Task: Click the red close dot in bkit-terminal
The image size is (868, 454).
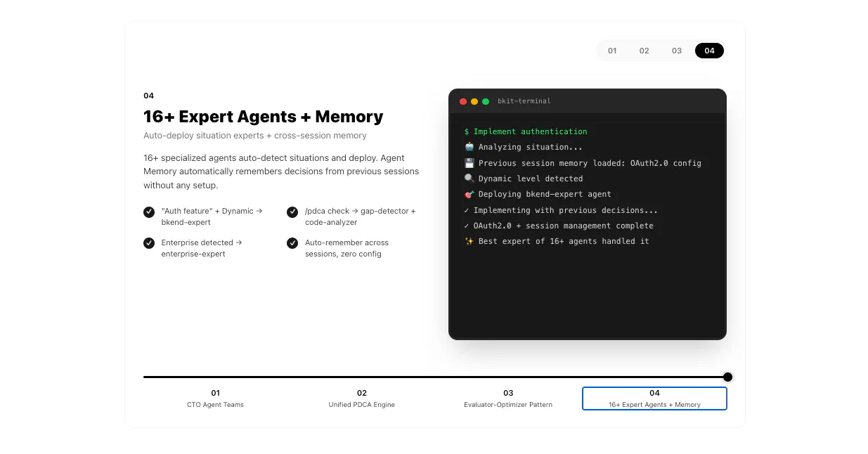Action: coord(463,101)
